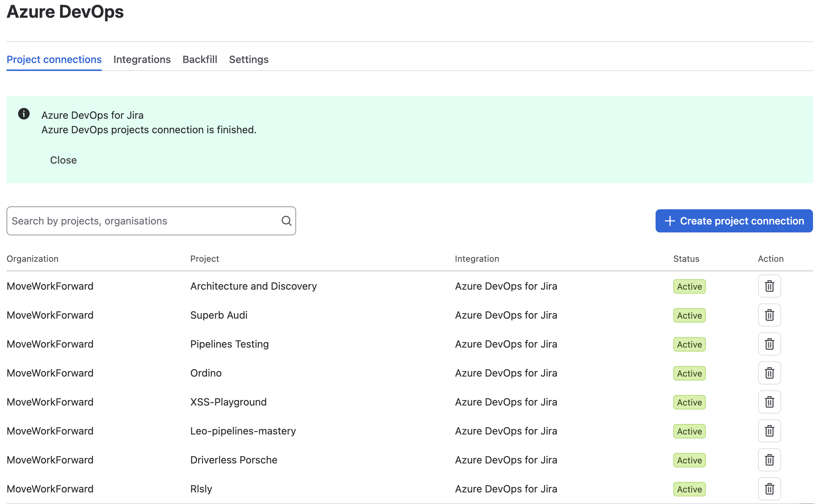Screen dimensions: 821x504
Task: Click the Action column header
Action: point(771,259)
